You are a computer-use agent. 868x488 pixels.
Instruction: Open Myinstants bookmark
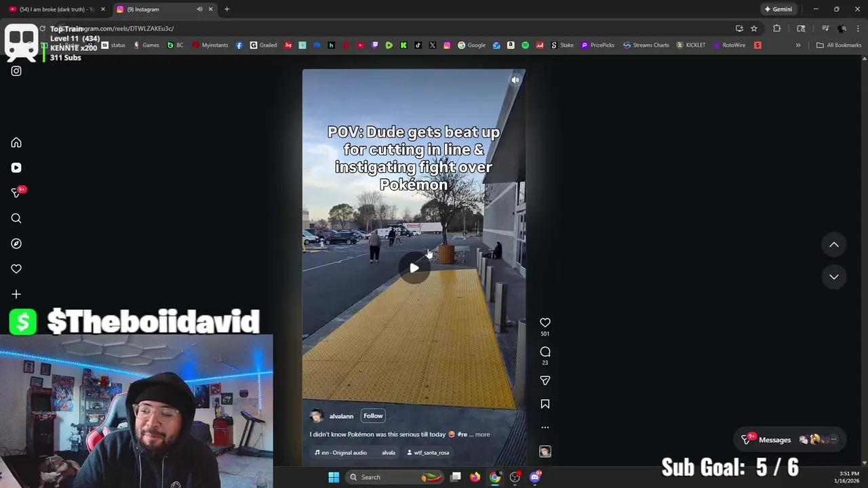210,45
